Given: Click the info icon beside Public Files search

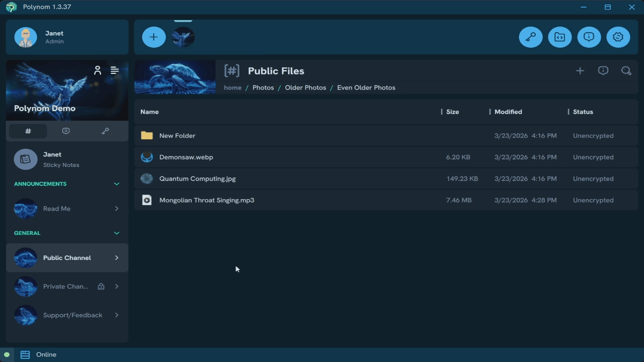Looking at the screenshot, I should tap(603, 70).
